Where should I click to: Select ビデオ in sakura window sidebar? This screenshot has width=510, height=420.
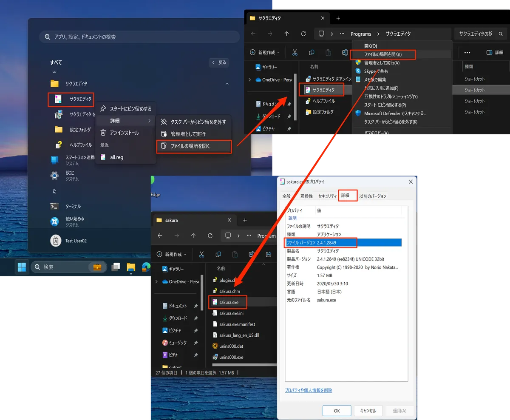tap(170, 355)
